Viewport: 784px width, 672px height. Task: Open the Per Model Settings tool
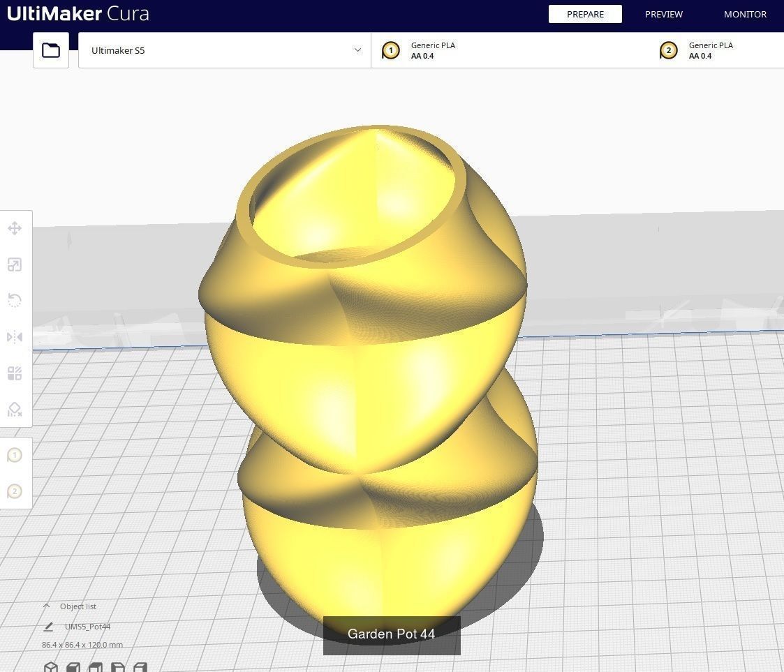point(15,373)
